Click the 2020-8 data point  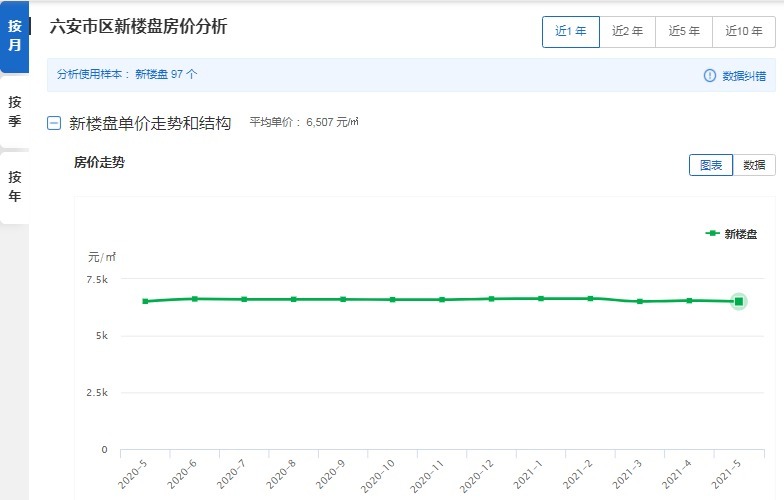294,300
